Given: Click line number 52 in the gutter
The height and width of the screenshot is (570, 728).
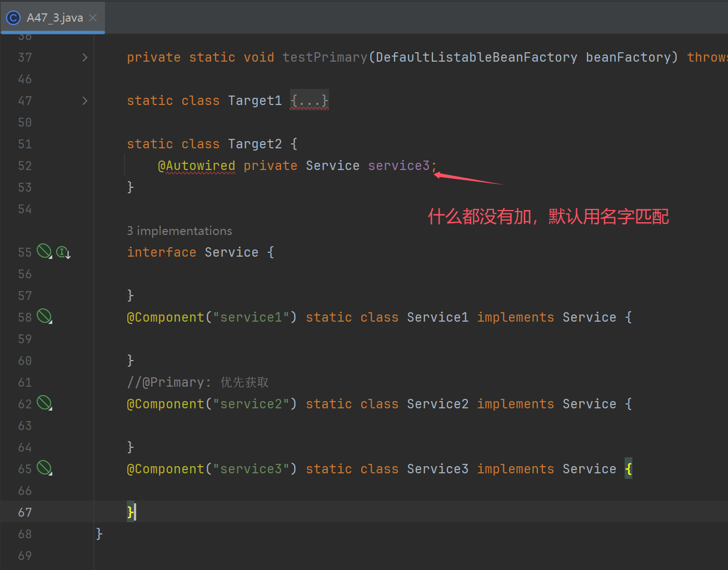Looking at the screenshot, I should [25, 166].
